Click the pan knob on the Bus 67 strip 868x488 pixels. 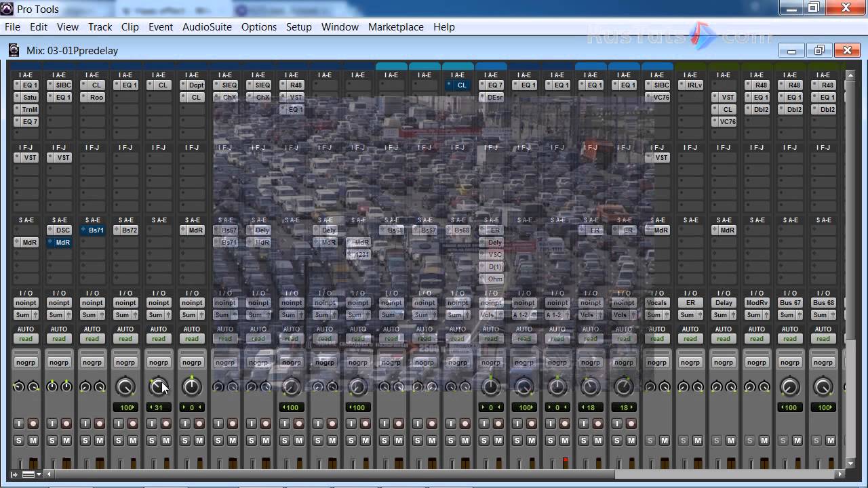(790, 387)
